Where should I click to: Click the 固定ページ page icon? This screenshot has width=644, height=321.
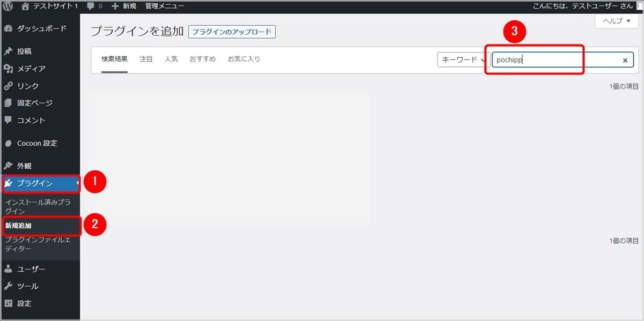pos(8,103)
